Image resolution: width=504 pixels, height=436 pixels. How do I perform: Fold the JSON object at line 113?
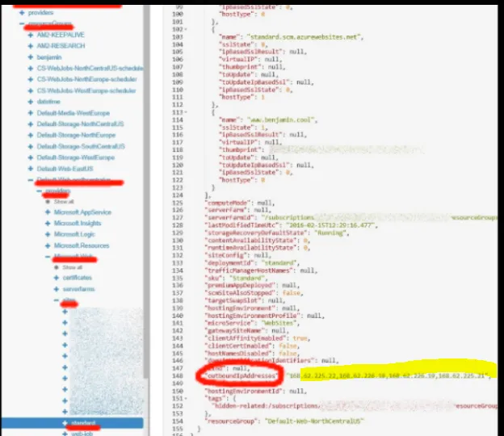pyautogui.click(x=186, y=112)
